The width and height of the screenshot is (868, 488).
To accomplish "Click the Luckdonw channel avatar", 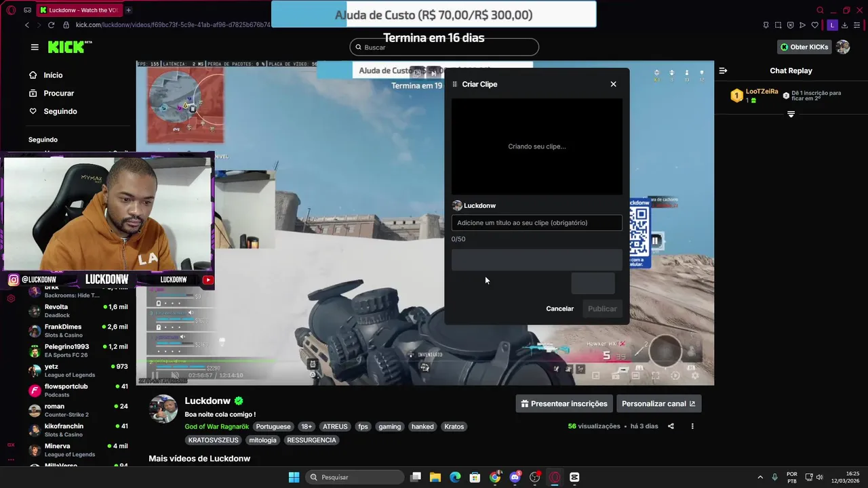I will click(x=163, y=409).
